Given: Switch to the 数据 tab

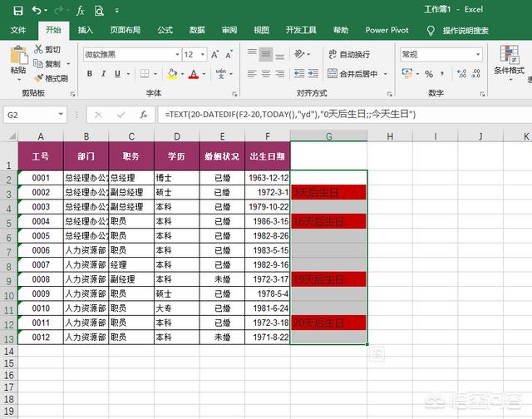Looking at the screenshot, I should (197, 30).
